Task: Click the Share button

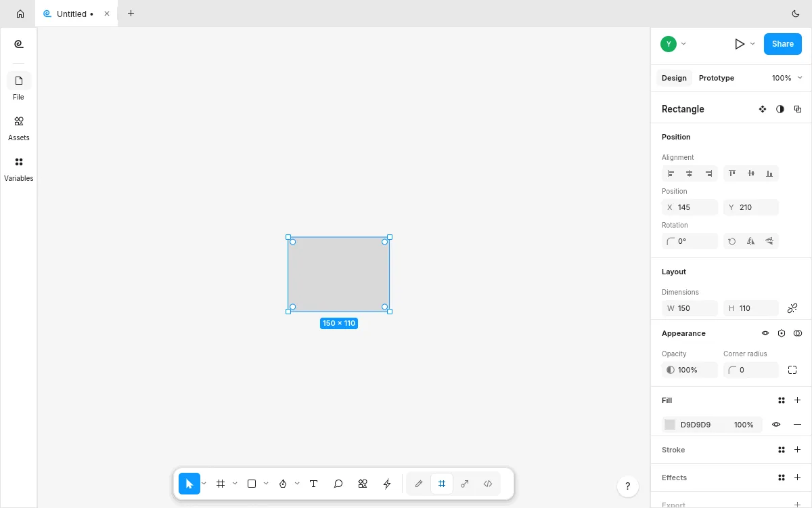Action: tap(783, 44)
